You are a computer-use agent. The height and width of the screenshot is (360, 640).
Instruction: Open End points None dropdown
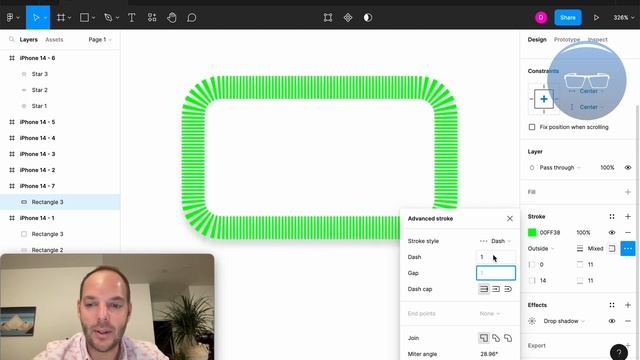coord(489,313)
